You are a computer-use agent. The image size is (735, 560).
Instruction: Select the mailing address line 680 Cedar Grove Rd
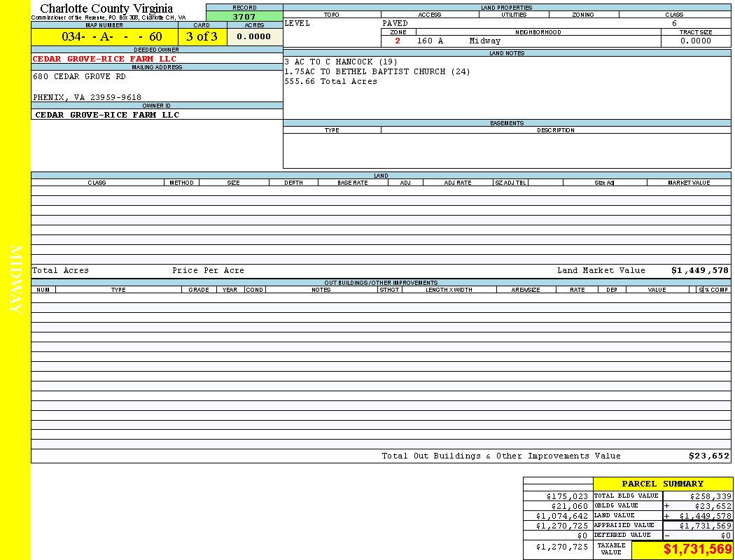(x=79, y=77)
